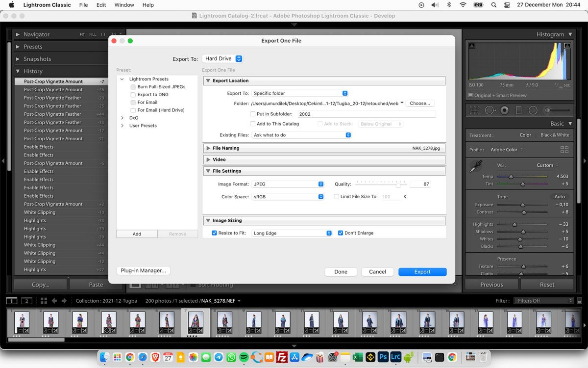Open Telegram from the dock
588x368 pixels.
[219, 357]
